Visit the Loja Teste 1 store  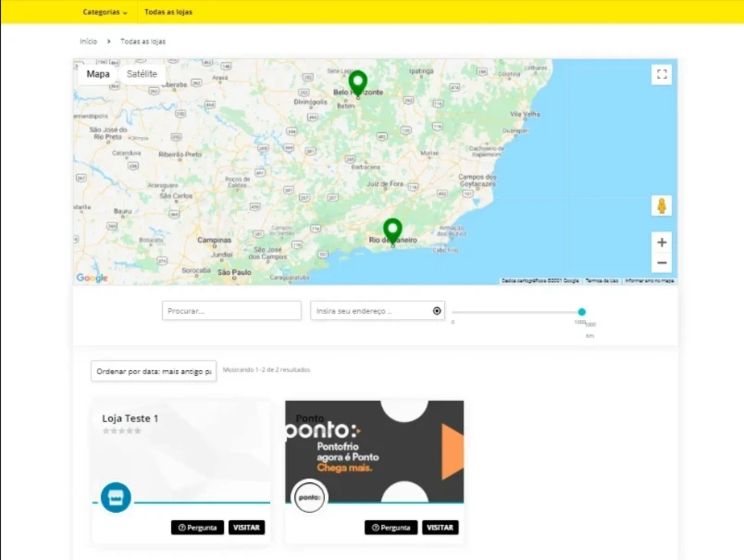(246, 528)
